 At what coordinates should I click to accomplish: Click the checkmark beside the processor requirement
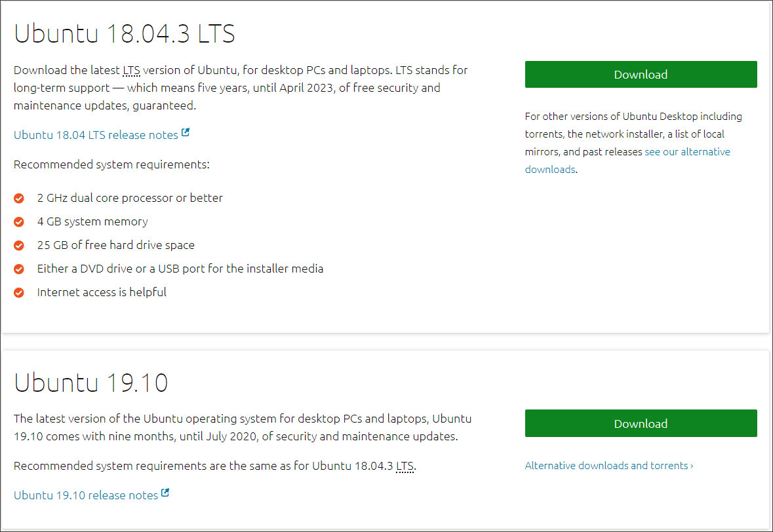point(18,198)
